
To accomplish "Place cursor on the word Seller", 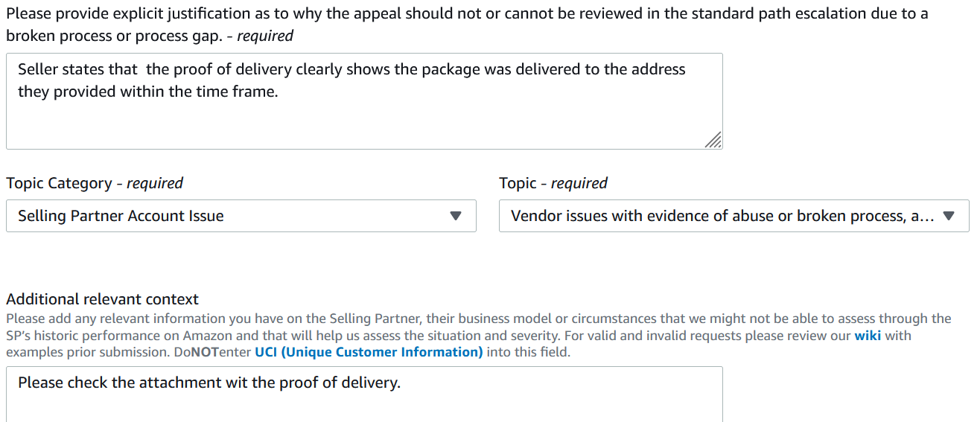I will click(38, 69).
